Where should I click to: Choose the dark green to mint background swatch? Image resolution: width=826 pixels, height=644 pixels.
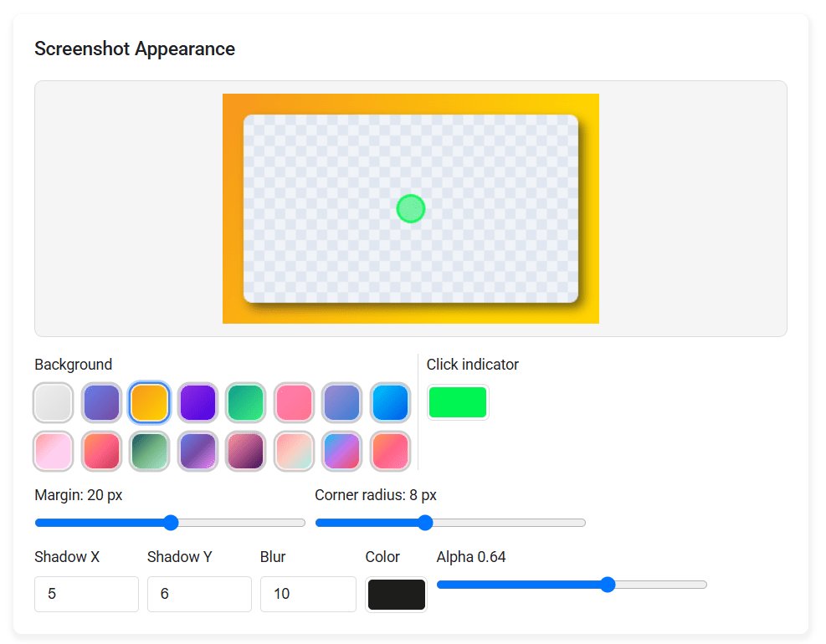(150, 452)
